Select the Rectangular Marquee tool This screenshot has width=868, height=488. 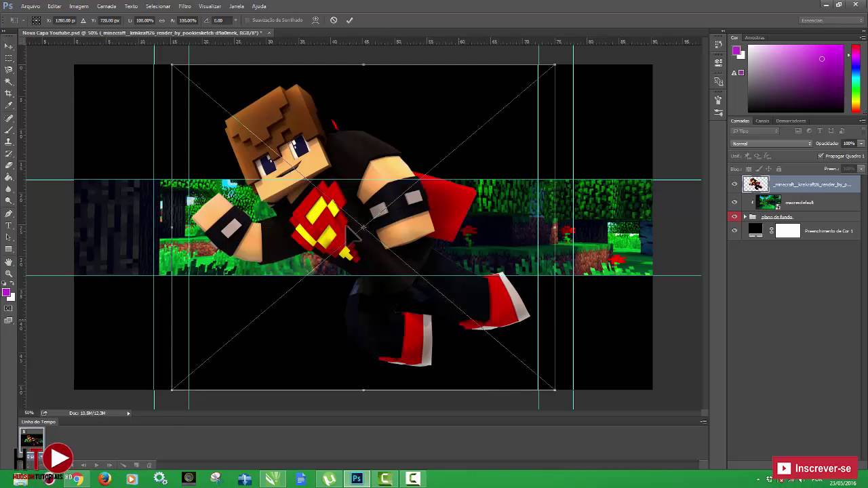(9, 58)
